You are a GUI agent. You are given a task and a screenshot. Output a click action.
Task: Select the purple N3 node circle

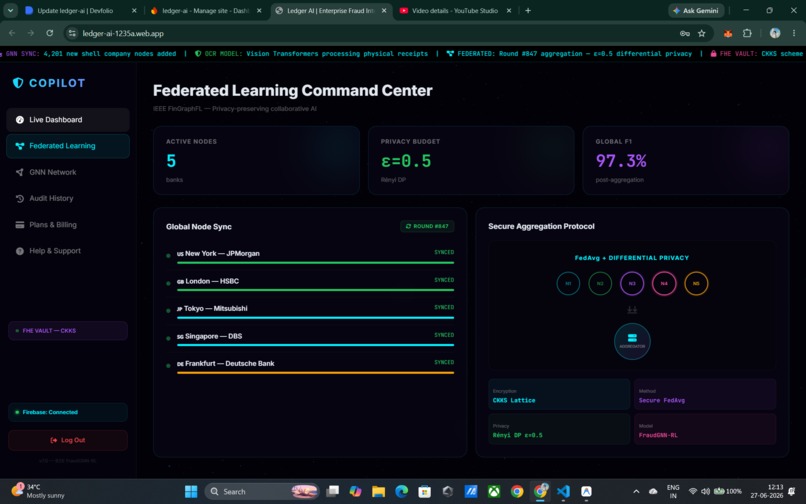632,283
